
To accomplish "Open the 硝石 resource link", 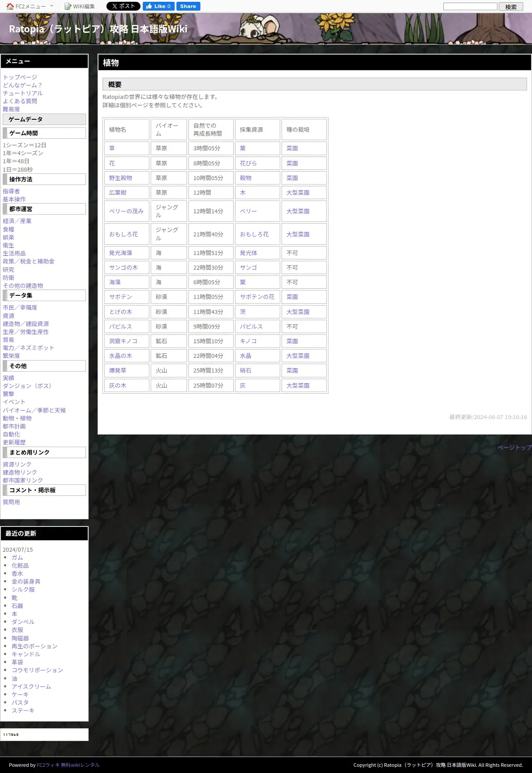I will coord(246,370).
